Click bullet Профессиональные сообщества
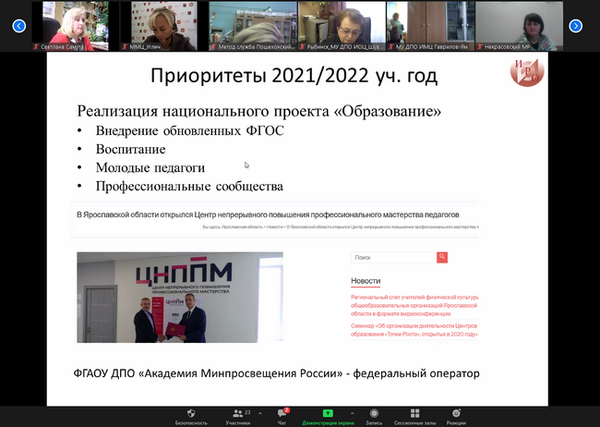The image size is (600, 427). click(x=189, y=186)
